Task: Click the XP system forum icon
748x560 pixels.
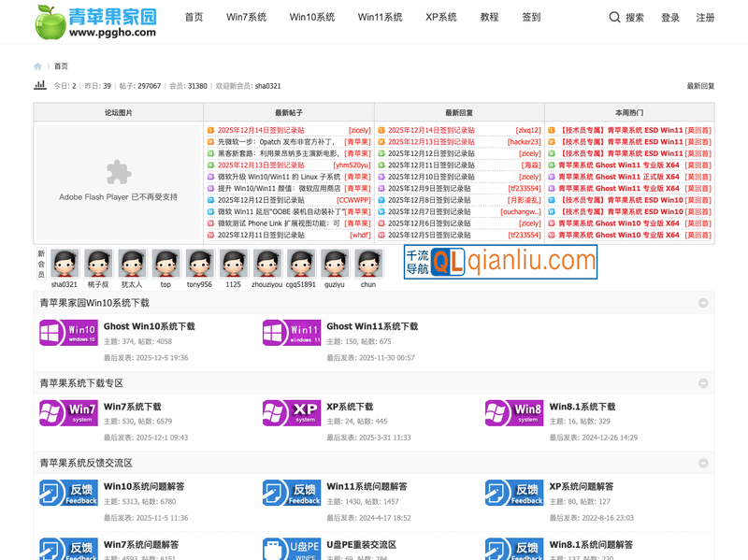Action: click(292, 413)
